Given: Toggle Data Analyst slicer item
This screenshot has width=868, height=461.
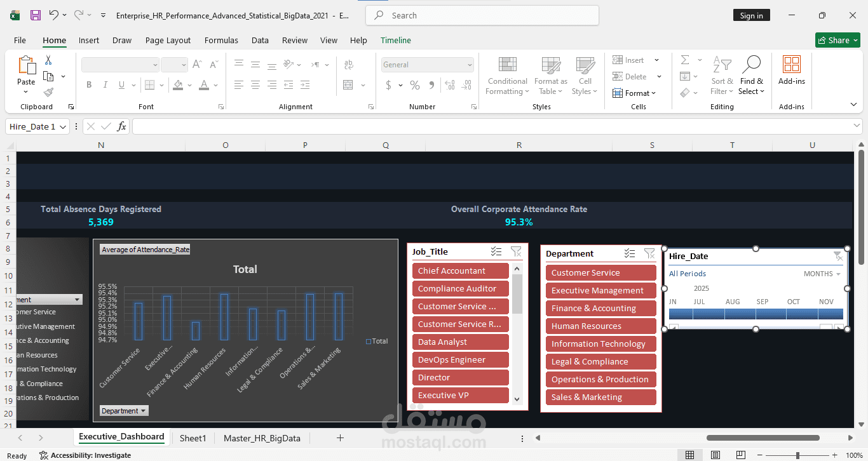Looking at the screenshot, I should point(461,342).
